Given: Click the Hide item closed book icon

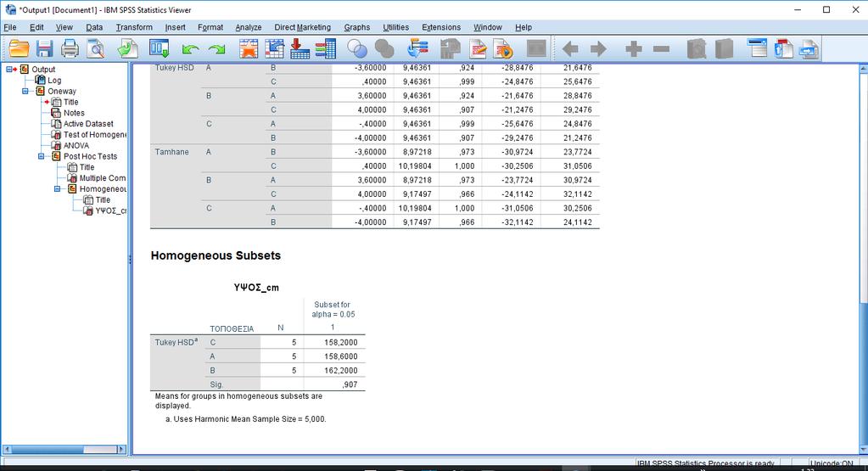Looking at the screenshot, I should (724, 48).
